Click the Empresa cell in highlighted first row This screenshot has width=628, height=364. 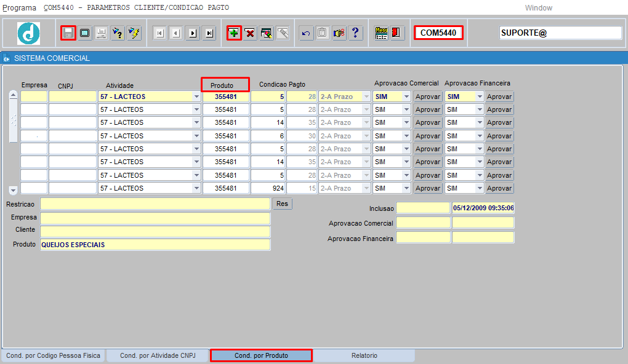(x=34, y=97)
